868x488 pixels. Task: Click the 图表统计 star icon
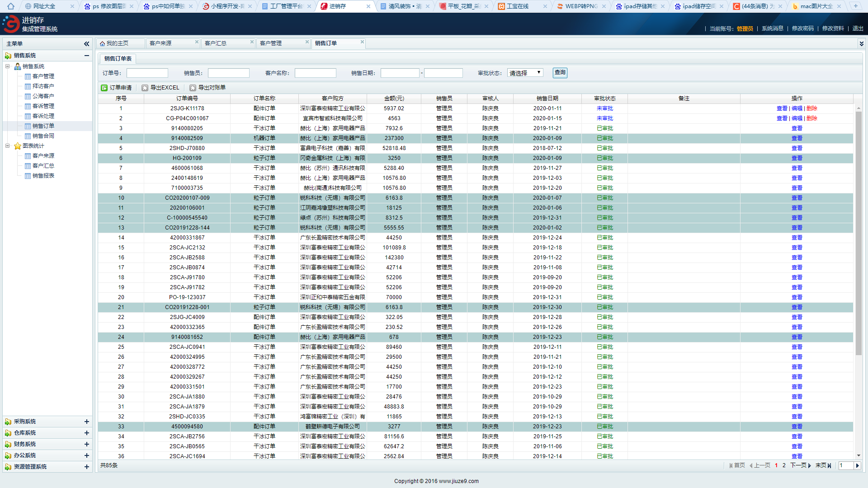(x=18, y=146)
